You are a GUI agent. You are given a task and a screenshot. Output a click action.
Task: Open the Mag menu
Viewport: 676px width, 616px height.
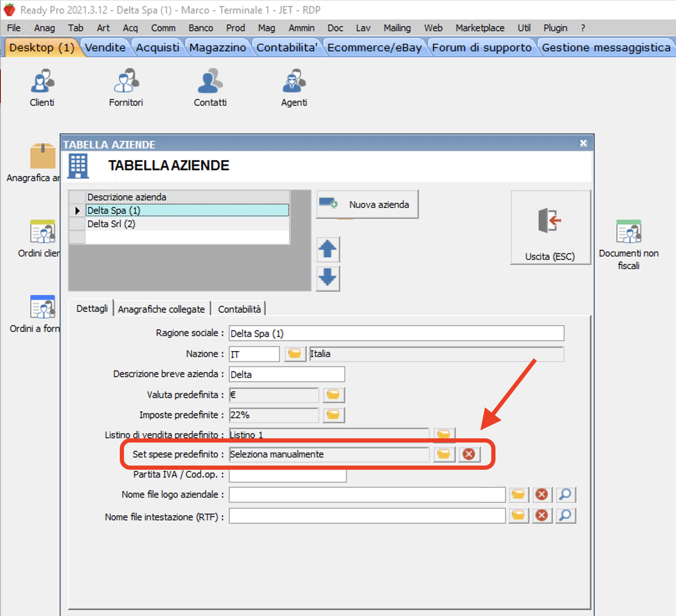tap(266, 28)
